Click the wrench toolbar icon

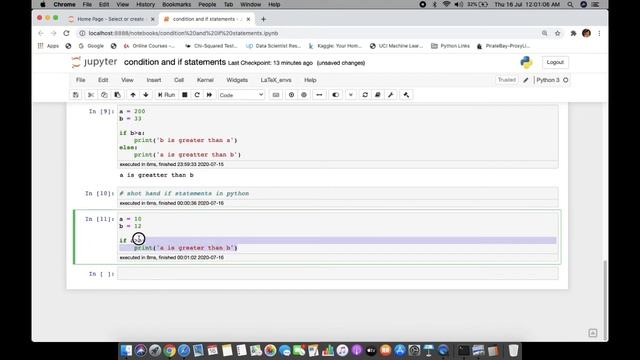pyautogui.click(x=391, y=95)
